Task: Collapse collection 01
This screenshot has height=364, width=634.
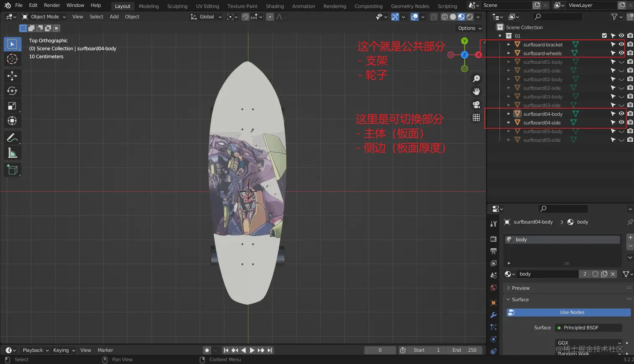Action: coord(500,36)
